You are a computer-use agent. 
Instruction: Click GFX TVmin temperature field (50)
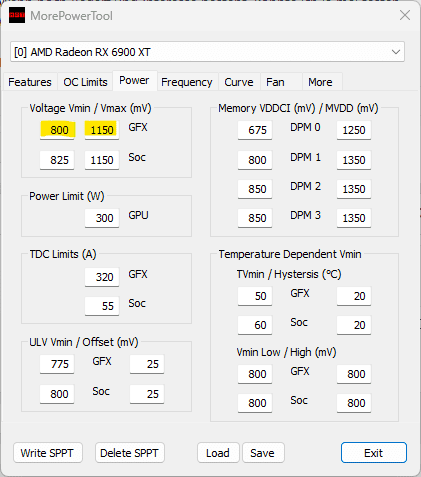pyautogui.click(x=255, y=296)
